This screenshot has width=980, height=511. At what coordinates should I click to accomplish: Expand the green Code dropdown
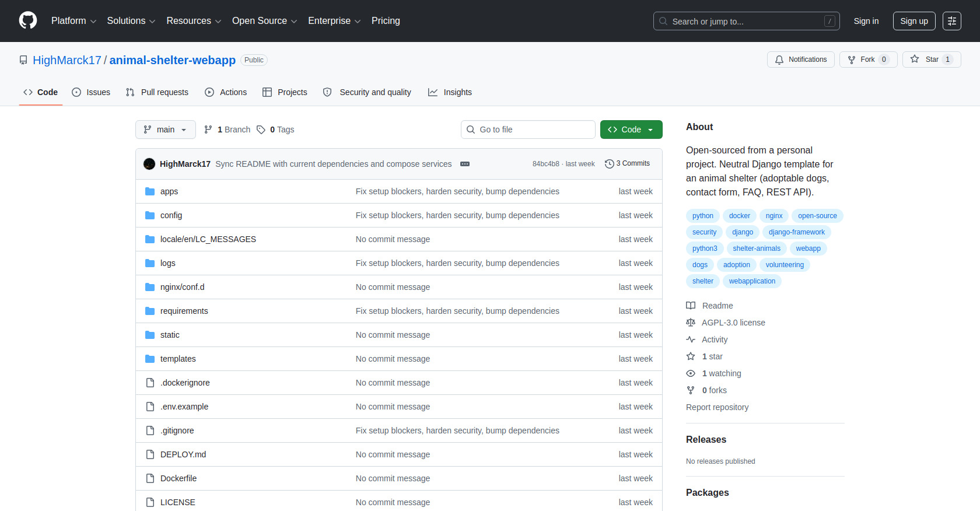(631, 129)
